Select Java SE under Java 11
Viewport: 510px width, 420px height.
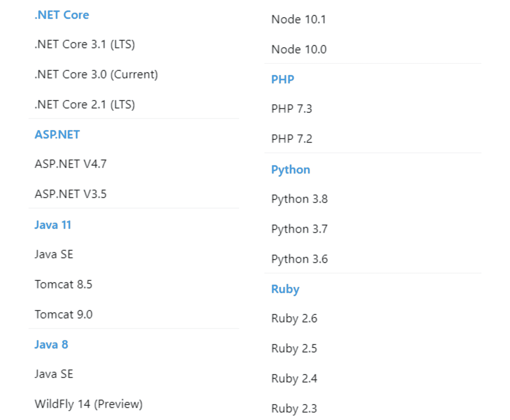54,254
